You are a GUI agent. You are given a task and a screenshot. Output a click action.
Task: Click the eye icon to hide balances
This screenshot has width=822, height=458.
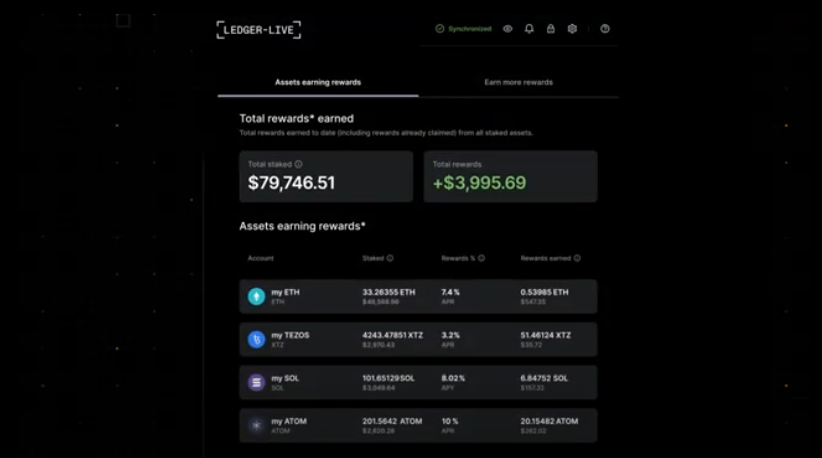coord(508,29)
